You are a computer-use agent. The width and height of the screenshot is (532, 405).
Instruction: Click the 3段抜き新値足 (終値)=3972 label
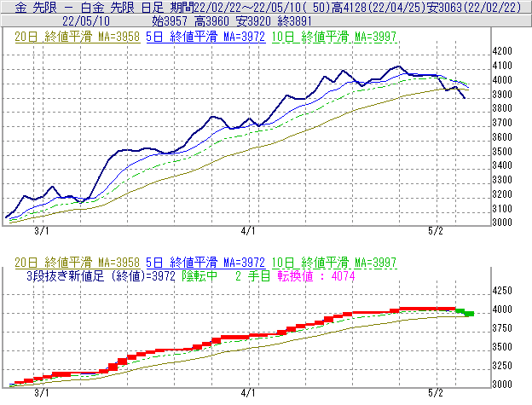click(x=101, y=276)
